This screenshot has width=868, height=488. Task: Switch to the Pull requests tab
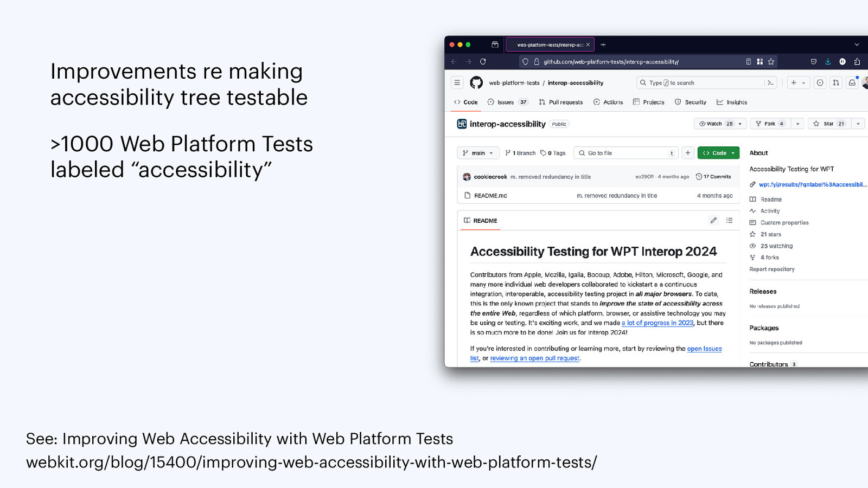561,102
